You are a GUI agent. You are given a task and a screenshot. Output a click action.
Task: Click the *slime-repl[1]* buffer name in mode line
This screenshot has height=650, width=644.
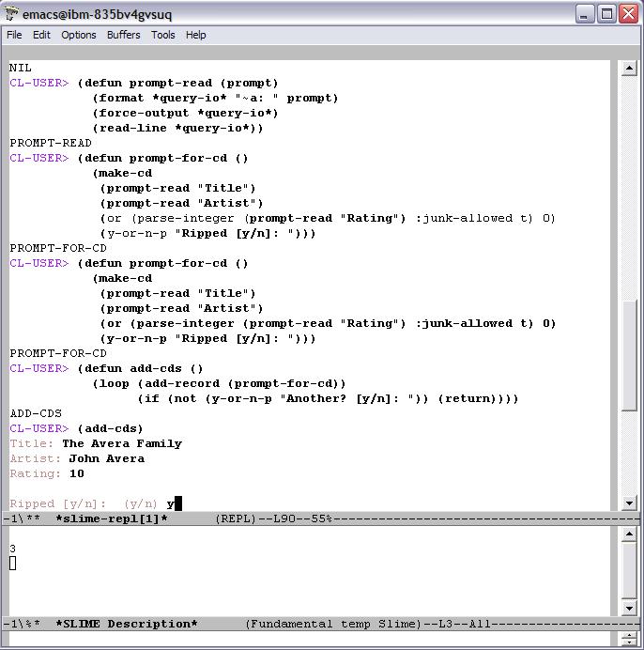pos(111,518)
